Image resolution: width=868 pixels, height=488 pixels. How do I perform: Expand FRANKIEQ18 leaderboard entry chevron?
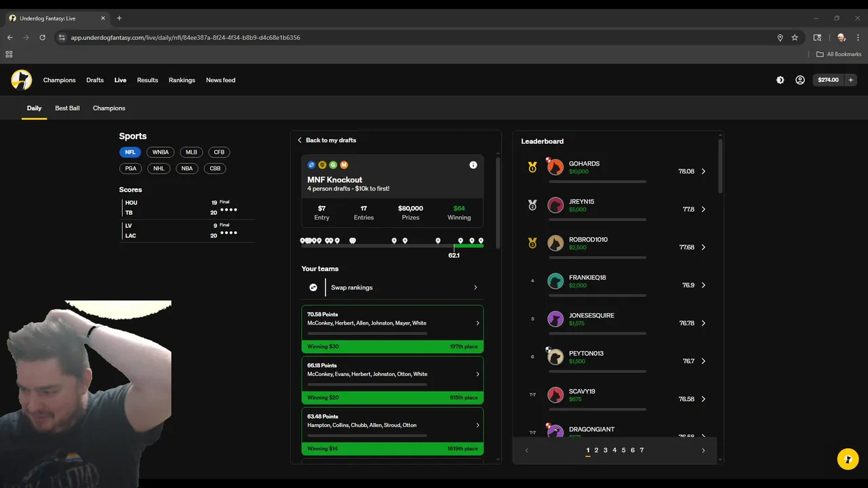(703, 285)
